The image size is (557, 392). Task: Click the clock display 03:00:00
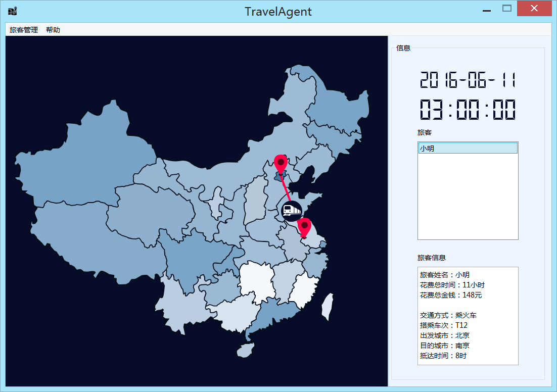tap(468, 109)
